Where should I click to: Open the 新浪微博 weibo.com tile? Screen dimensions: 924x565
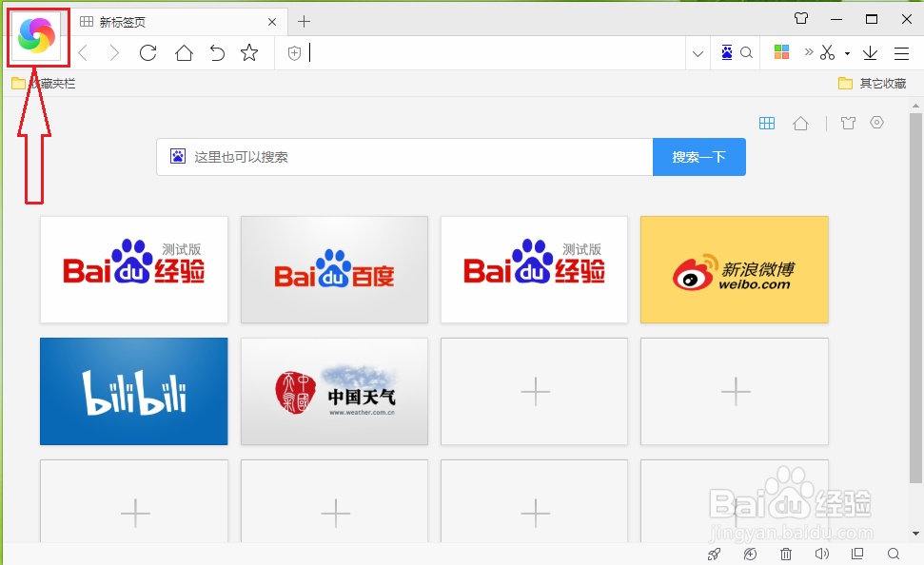(x=735, y=269)
